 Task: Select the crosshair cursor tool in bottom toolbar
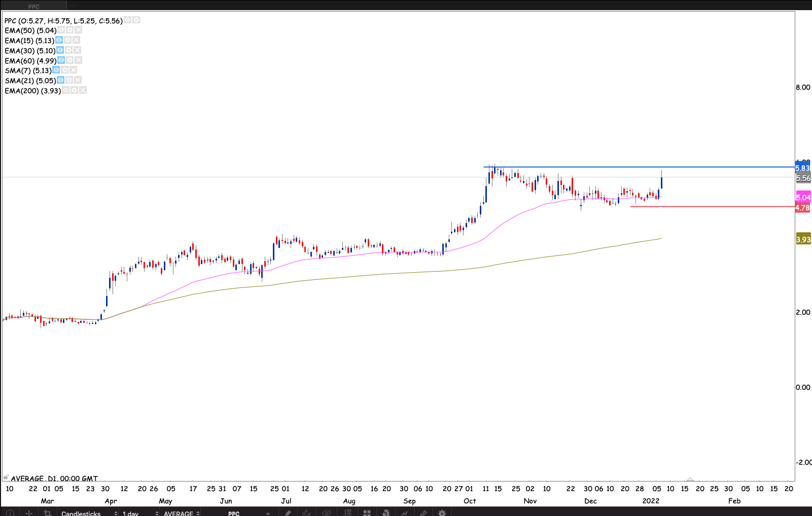[x=29, y=512]
